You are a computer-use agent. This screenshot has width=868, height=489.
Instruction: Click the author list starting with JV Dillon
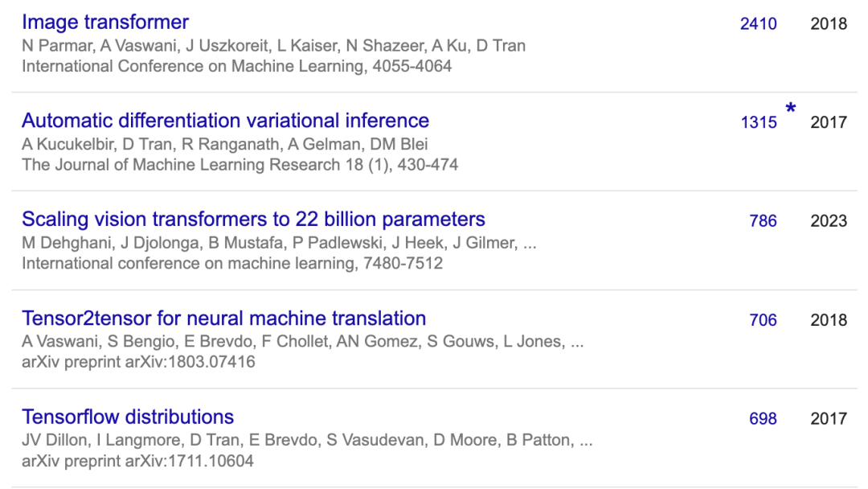(x=307, y=441)
